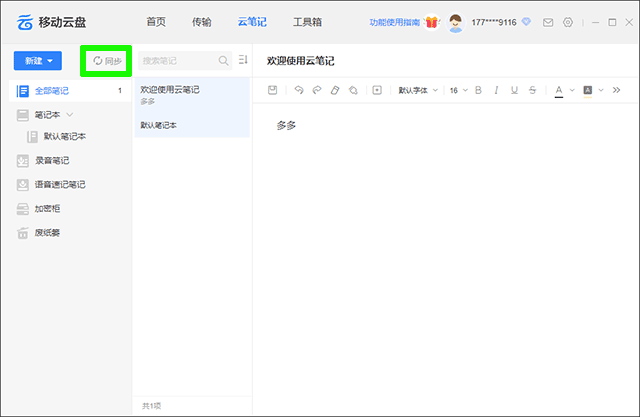Open the font size 16 dropdown
Screen dimensions: 640x417
[457, 90]
